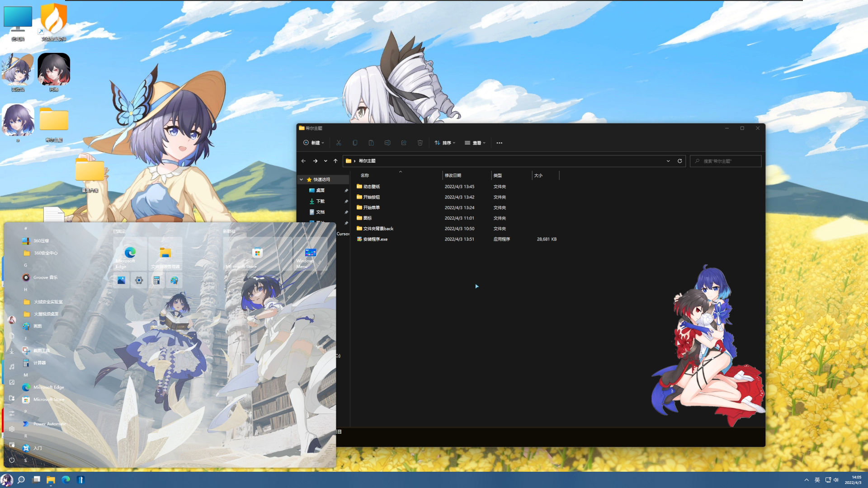Click the Share icon in Explorer toolbar

pyautogui.click(x=404, y=143)
